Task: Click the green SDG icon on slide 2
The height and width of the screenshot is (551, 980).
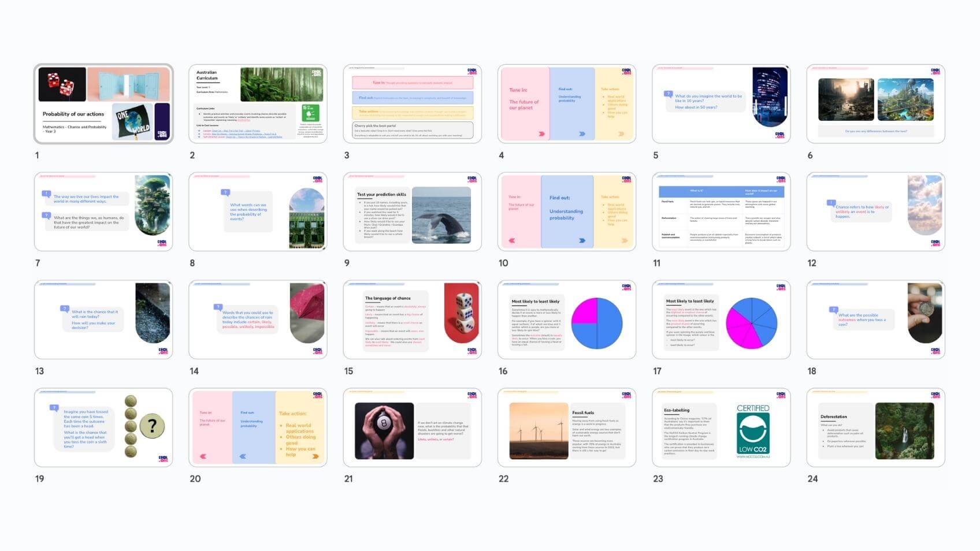Action: tap(310, 113)
